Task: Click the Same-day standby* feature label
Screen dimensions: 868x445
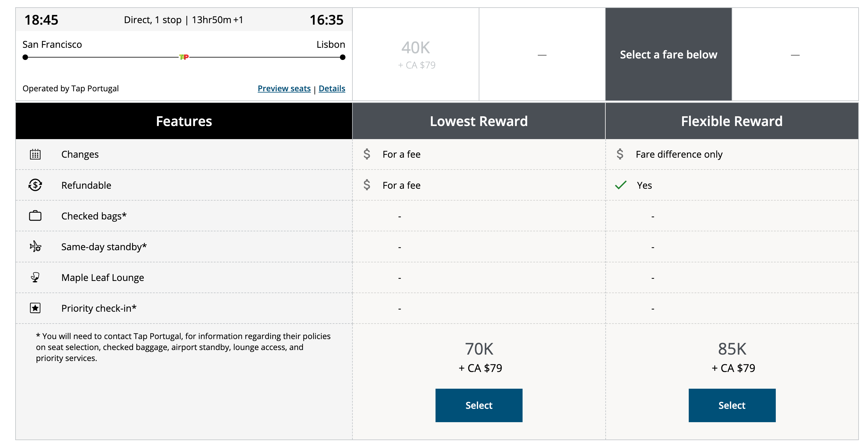Action: click(104, 247)
